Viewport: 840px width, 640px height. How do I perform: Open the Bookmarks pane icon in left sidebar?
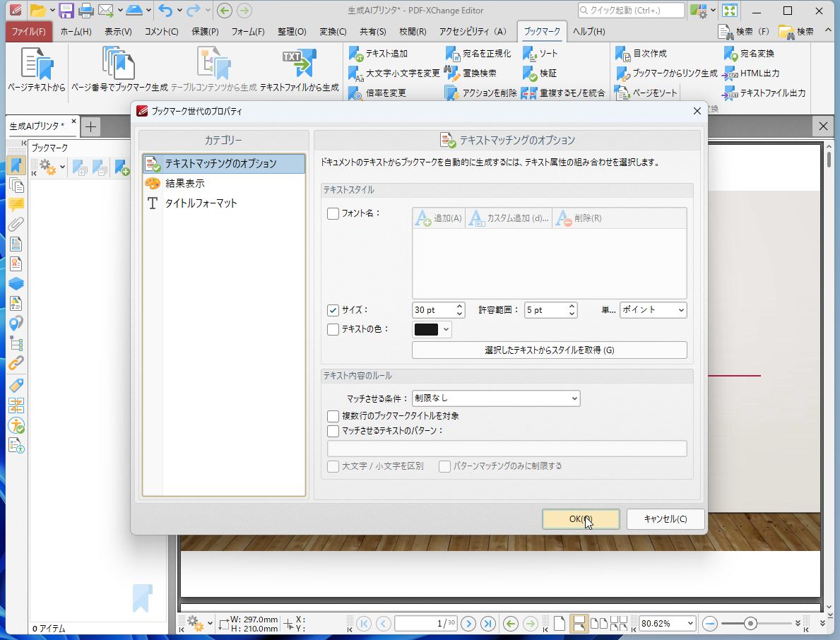tap(16, 165)
